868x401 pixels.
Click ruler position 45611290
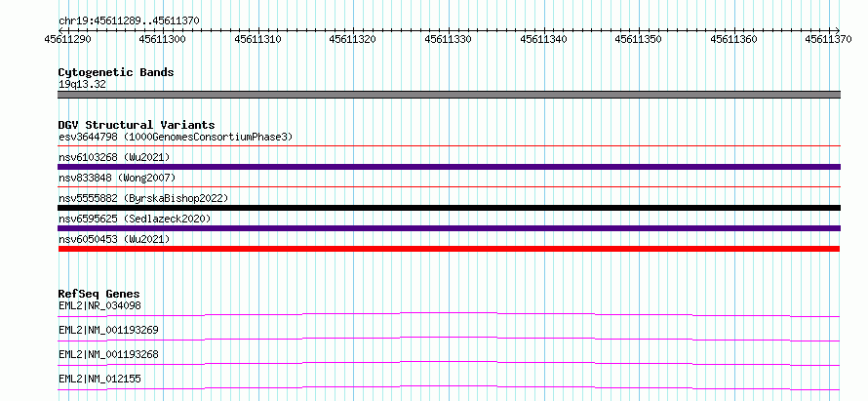67,39
